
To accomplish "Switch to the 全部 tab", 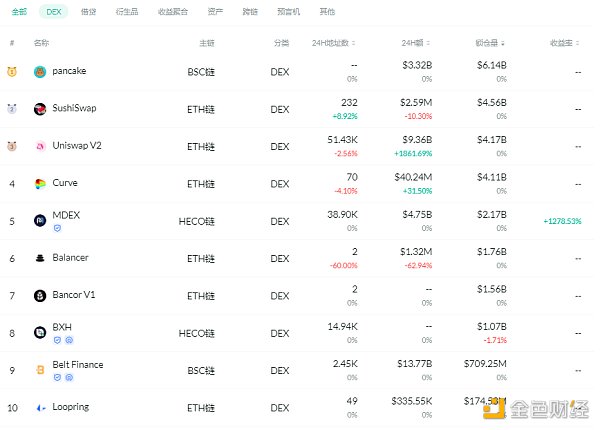I will (x=19, y=12).
